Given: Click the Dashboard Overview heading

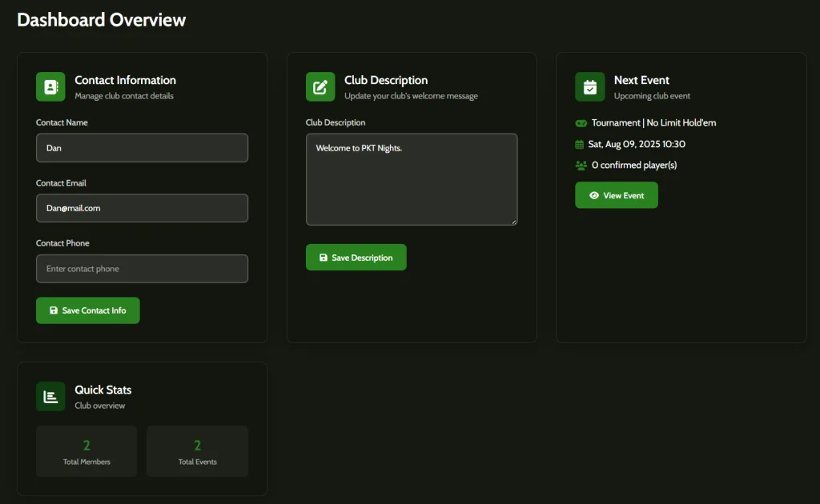Looking at the screenshot, I should pos(101,20).
